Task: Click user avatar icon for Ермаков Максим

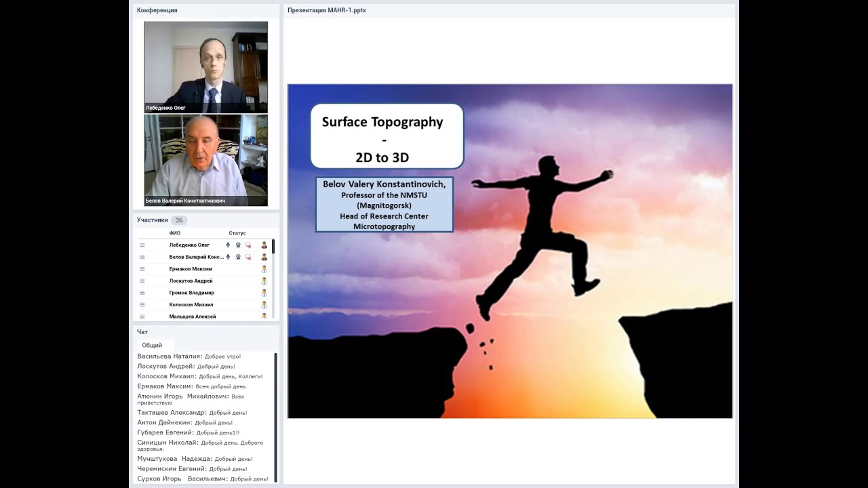Action: pos(264,269)
